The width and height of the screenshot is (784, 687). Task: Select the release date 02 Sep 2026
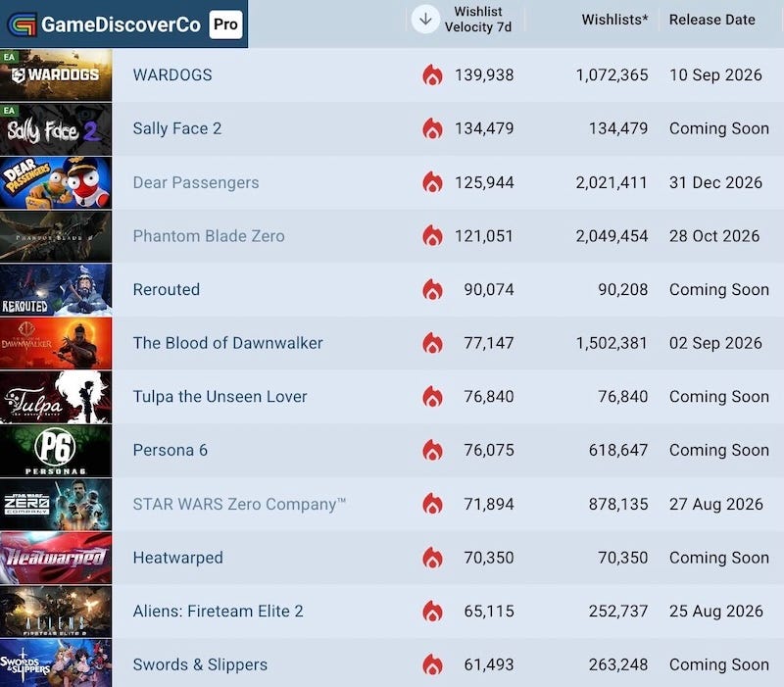715,343
